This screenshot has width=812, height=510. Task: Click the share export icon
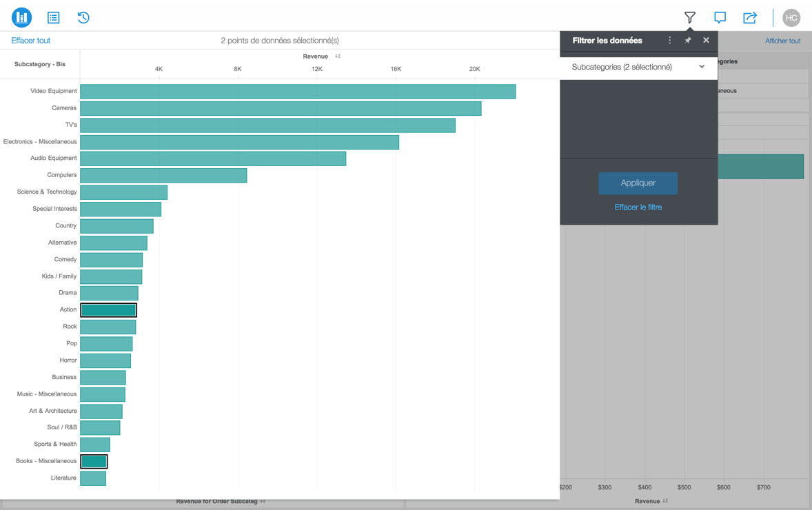click(x=750, y=18)
